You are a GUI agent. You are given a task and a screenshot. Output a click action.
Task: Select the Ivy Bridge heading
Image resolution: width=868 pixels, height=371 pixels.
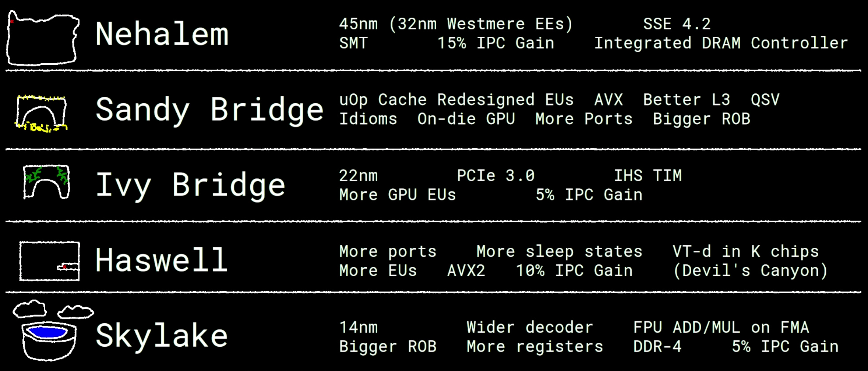pyautogui.click(x=190, y=186)
